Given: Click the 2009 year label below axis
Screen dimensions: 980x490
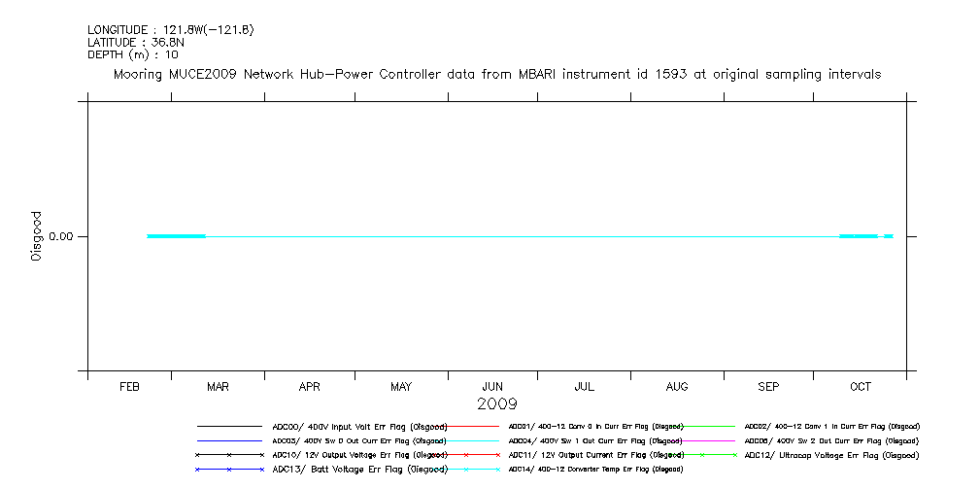Looking at the screenshot, I should [497, 403].
